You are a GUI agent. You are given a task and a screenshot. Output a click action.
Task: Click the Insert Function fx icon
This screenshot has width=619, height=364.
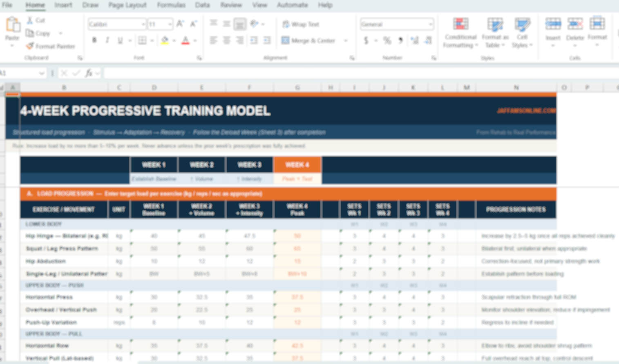tap(89, 73)
